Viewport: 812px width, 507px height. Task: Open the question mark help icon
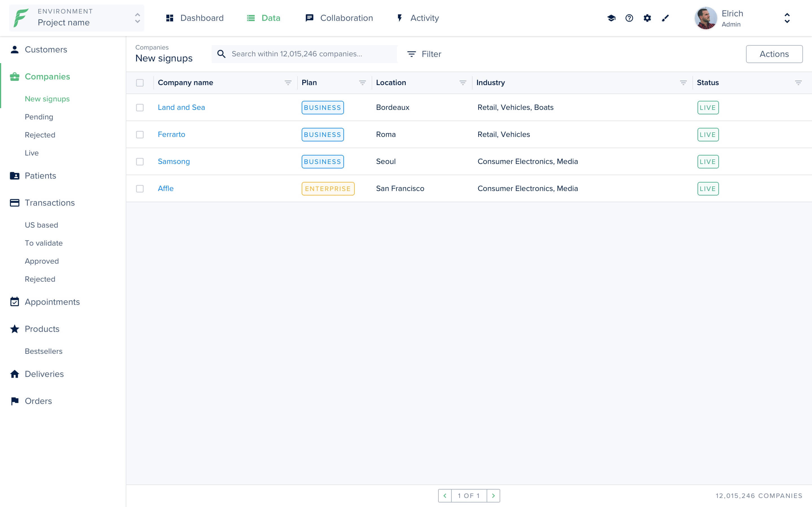click(x=629, y=18)
